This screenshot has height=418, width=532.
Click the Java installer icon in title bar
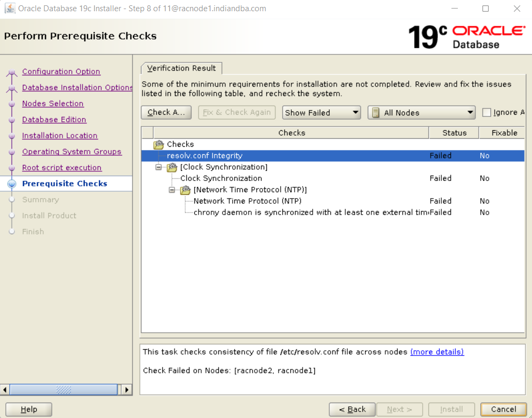tap(10, 8)
